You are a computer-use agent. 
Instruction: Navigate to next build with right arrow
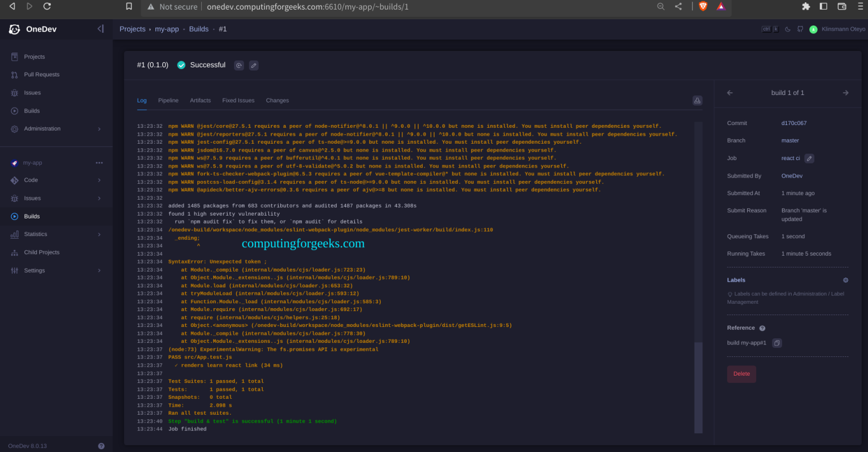[x=845, y=92]
